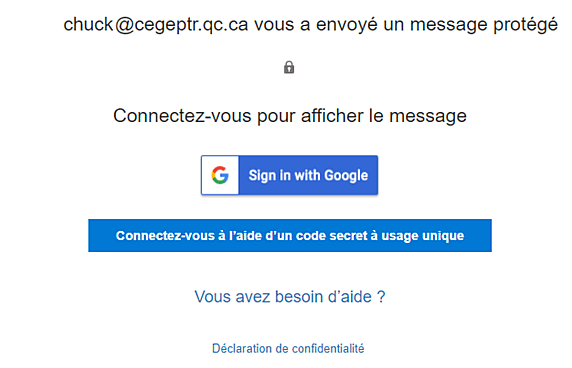The width and height of the screenshot is (572, 368).
Task: Click the 'Connectez-vous pour afficher le message' heading
Action: [x=290, y=116]
